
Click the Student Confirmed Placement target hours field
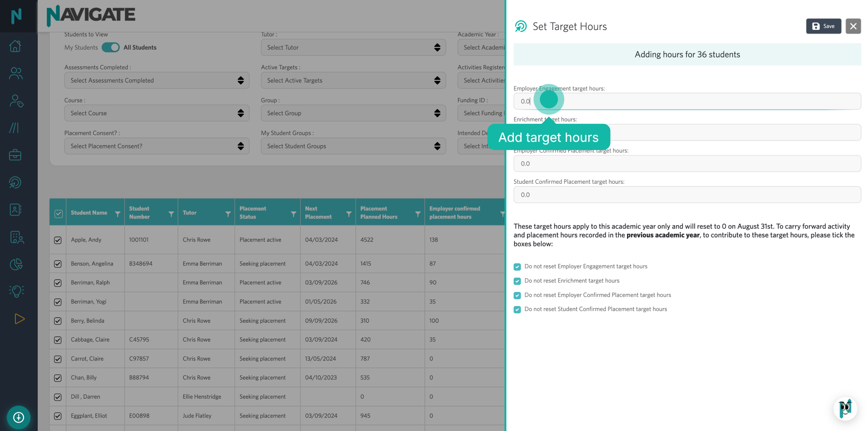pyautogui.click(x=687, y=194)
